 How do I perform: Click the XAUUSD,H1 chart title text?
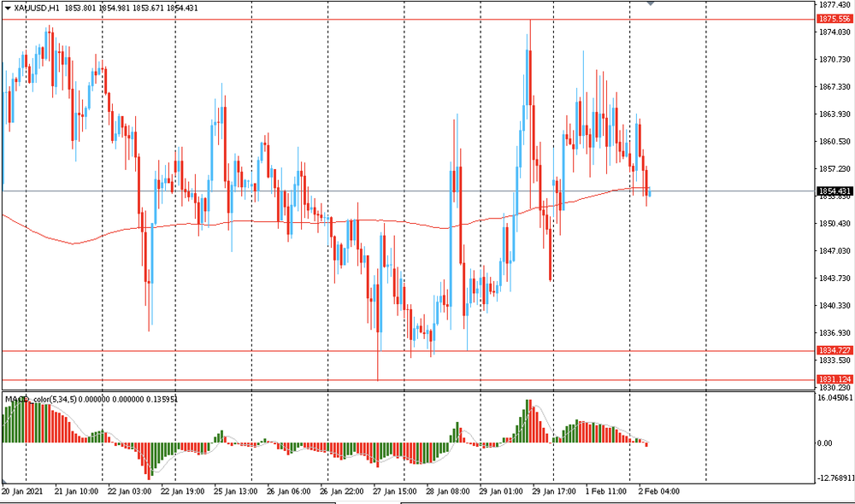point(37,8)
